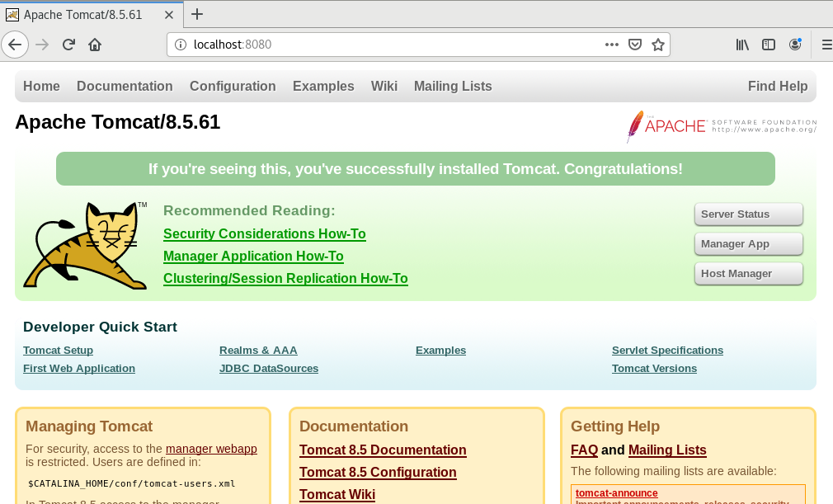This screenshot has height=504, width=833.
Task: Click the Apache Tomcat/8.5.61 page heading
Action: click(117, 122)
